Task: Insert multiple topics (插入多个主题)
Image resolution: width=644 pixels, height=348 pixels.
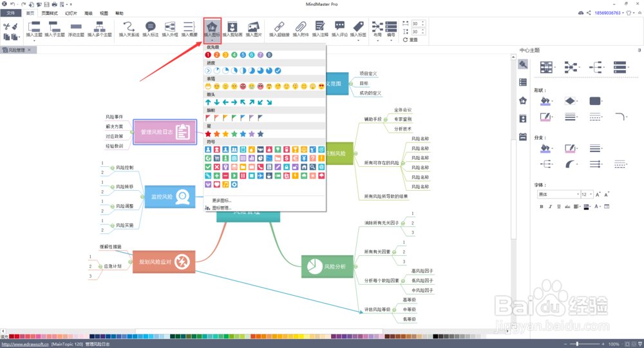Action: click(x=99, y=30)
